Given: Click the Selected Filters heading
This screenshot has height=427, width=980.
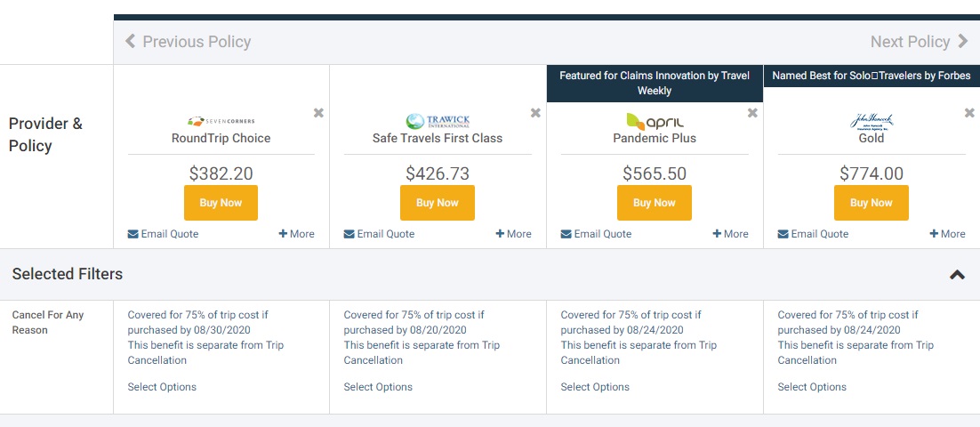Looking at the screenshot, I should [68, 274].
